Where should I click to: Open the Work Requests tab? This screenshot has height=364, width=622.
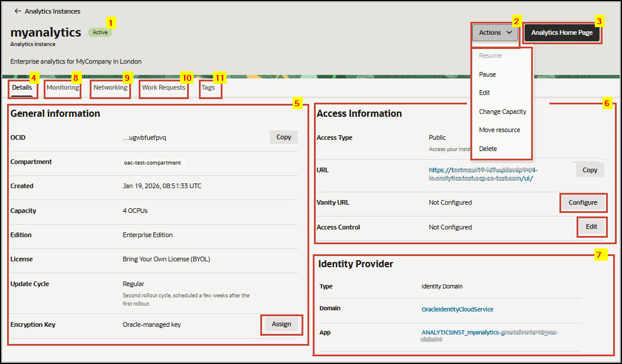[x=163, y=88]
